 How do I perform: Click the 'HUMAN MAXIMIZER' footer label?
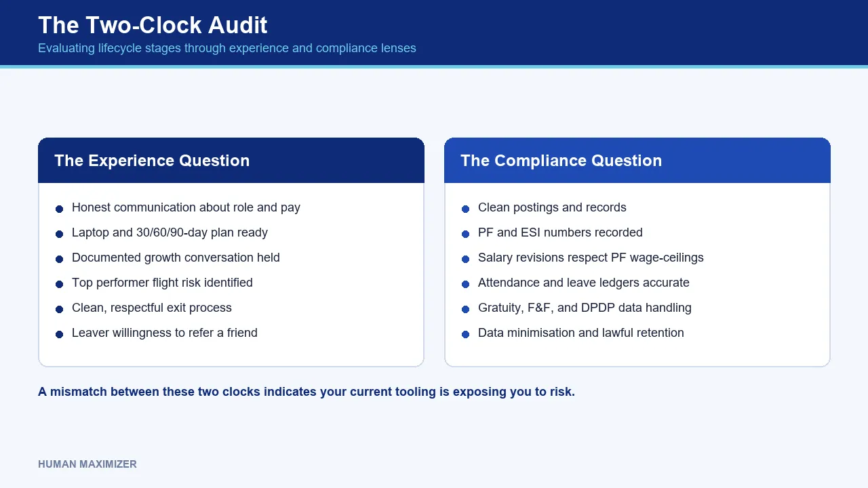(87, 464)
